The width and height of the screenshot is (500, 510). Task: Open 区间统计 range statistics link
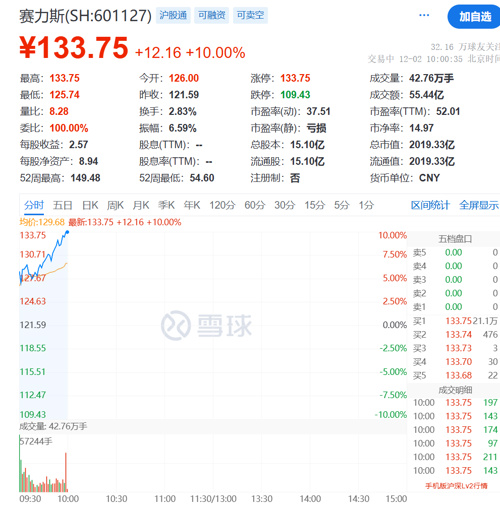click(430, 205)
